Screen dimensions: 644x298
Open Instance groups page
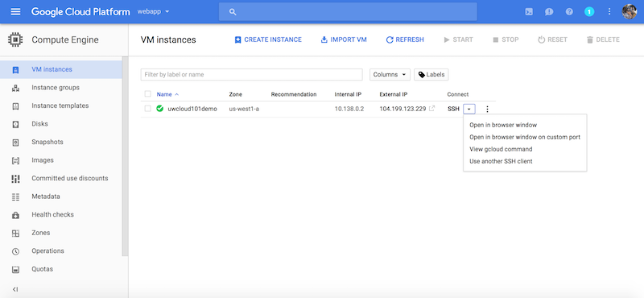click(56, 88)
